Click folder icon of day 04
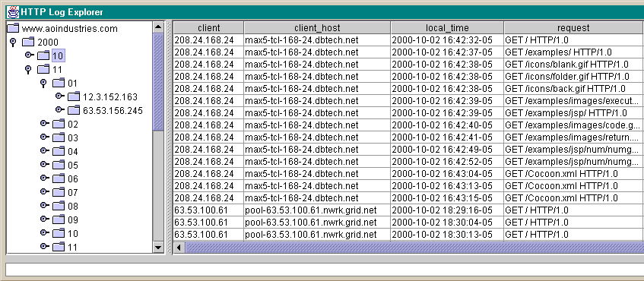The width and height of the screenshot is (644, 281). (59, 151)
